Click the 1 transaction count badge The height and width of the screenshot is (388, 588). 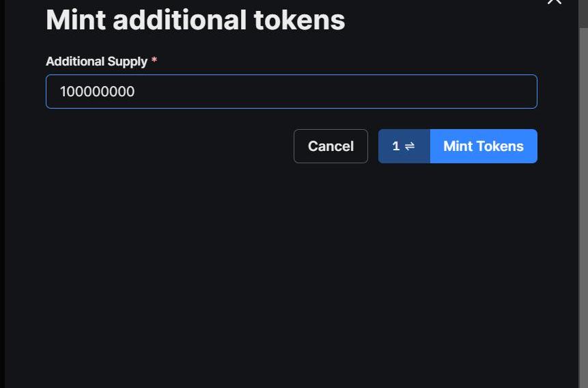[396, 146]
